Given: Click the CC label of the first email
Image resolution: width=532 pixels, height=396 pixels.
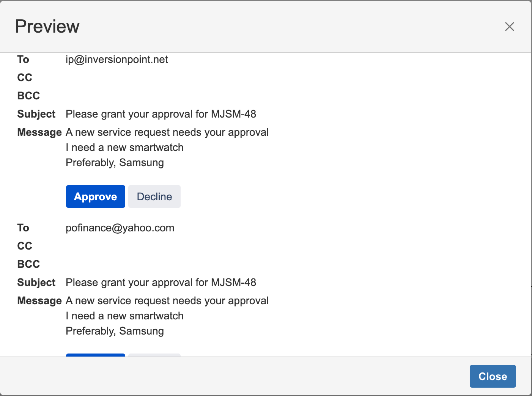Looking at the screenshot, I should coord(25,78).
